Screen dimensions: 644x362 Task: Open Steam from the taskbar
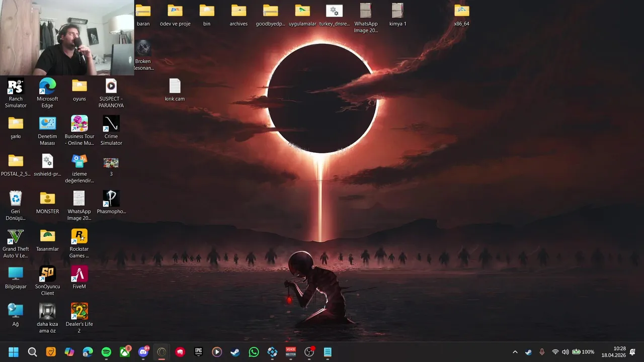(x=235, y=352)
